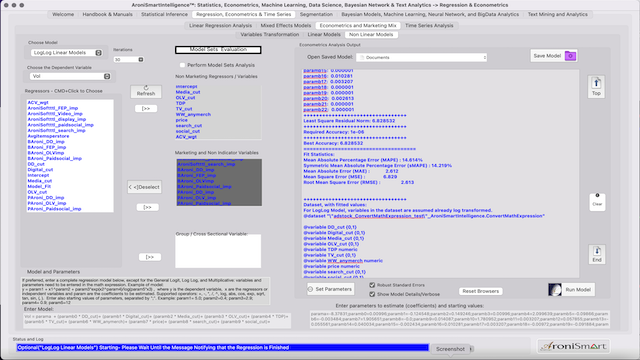
Task: Click the Run Model button label
Action: click(x=578, y=289)
